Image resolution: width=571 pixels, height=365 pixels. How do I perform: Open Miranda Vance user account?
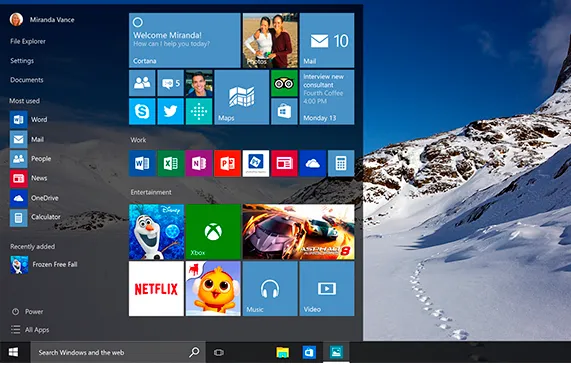(x=42, y=20)
